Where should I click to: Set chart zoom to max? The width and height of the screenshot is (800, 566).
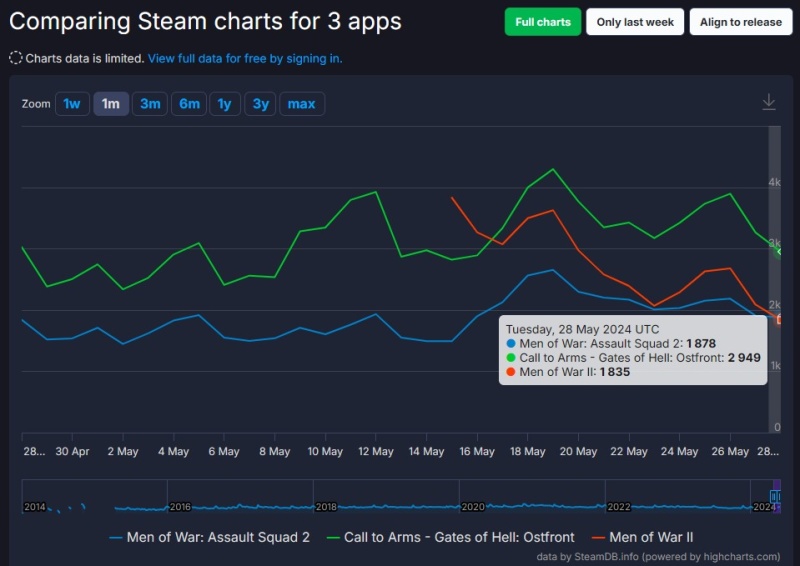pos(302,104)
